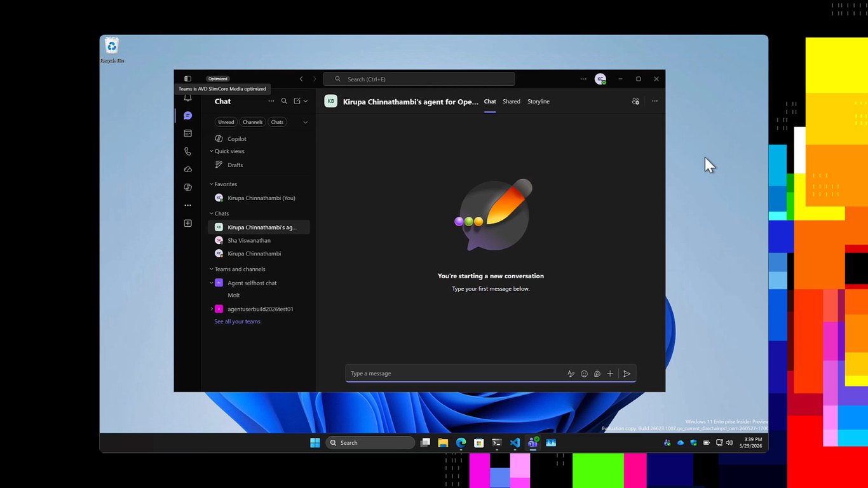
Task: Expand the new chat dropdown arrow
Action: click(x=306, y=101)
